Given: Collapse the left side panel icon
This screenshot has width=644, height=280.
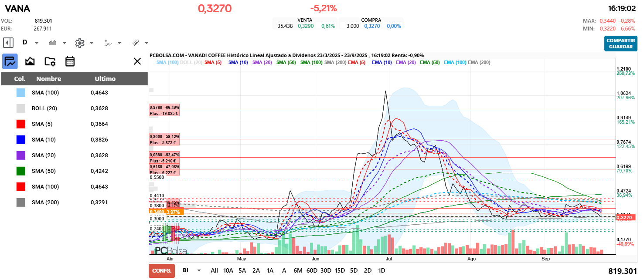Looking at the screenshot, I should click(x=8, y=43).
